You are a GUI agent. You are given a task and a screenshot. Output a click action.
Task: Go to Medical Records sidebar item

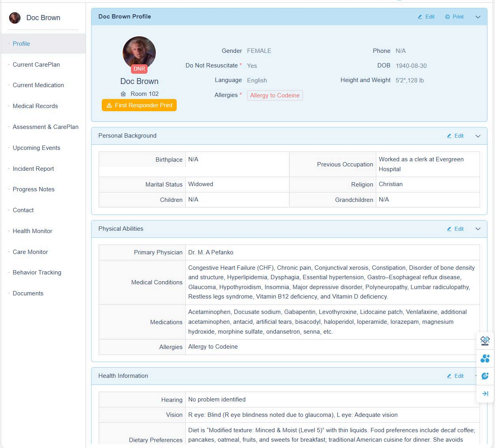[x=35, y=106]
